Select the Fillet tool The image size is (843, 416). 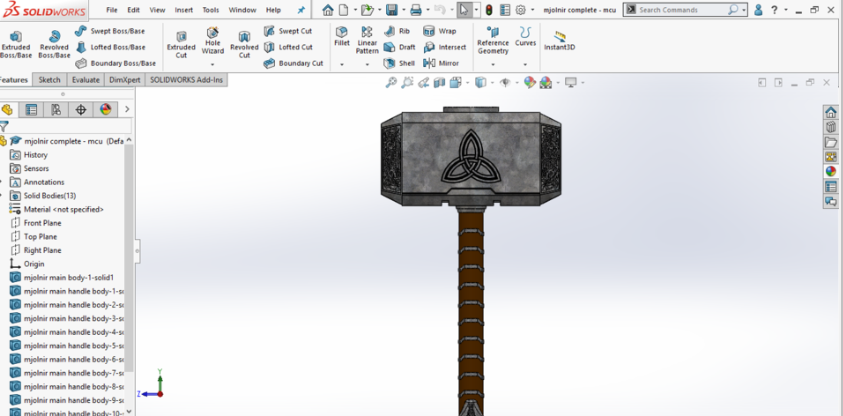pos(342,37)
